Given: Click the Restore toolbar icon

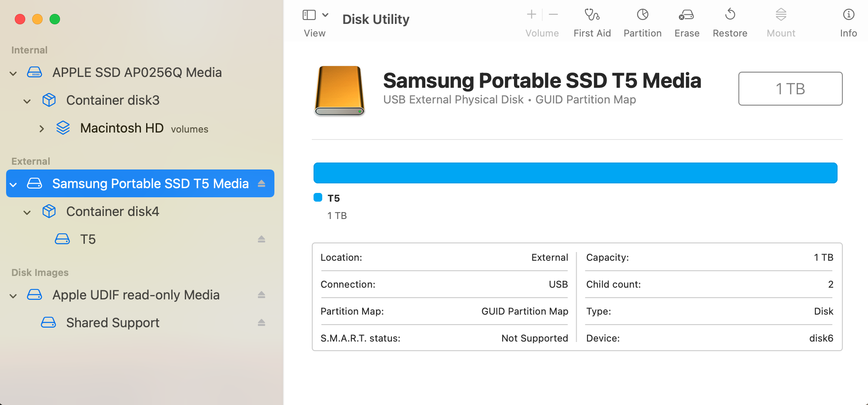Looking at the screenshot, I should 730,15.
